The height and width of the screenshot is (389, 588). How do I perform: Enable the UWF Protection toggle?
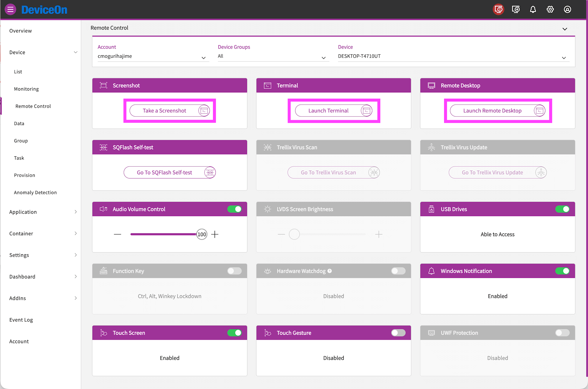click(x=562, y=333)
